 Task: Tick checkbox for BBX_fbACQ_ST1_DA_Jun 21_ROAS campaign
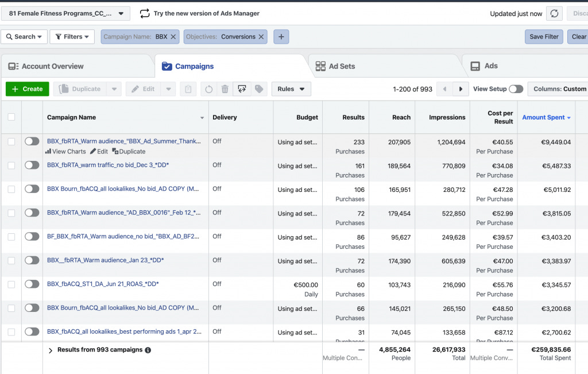pos(11,284)
